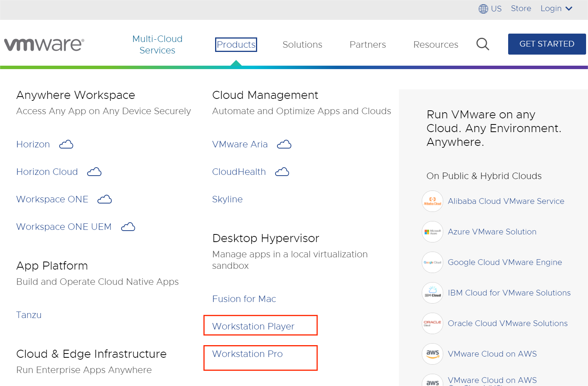
Task: Click the Google Cloud logo icon
Action: point(432,262)
